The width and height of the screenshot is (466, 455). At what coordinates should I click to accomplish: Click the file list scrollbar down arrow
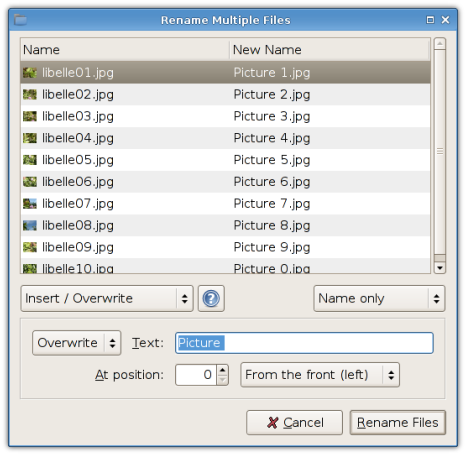440,268
